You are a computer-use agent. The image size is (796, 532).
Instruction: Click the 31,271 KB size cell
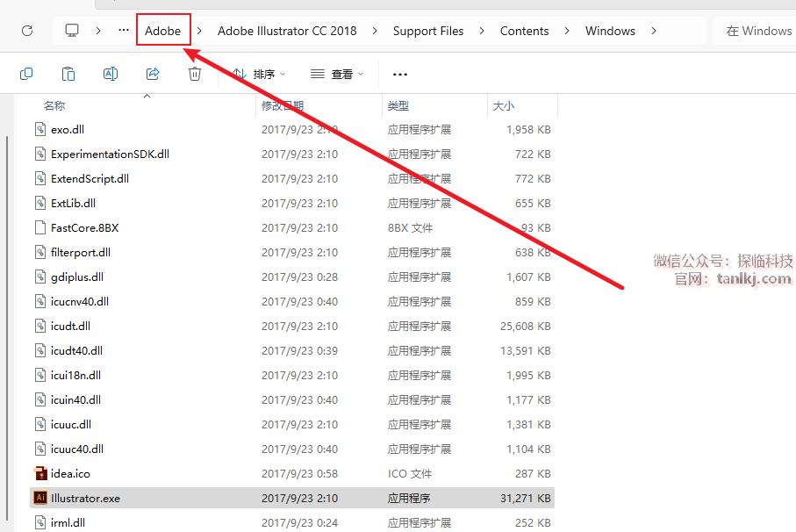526,498
